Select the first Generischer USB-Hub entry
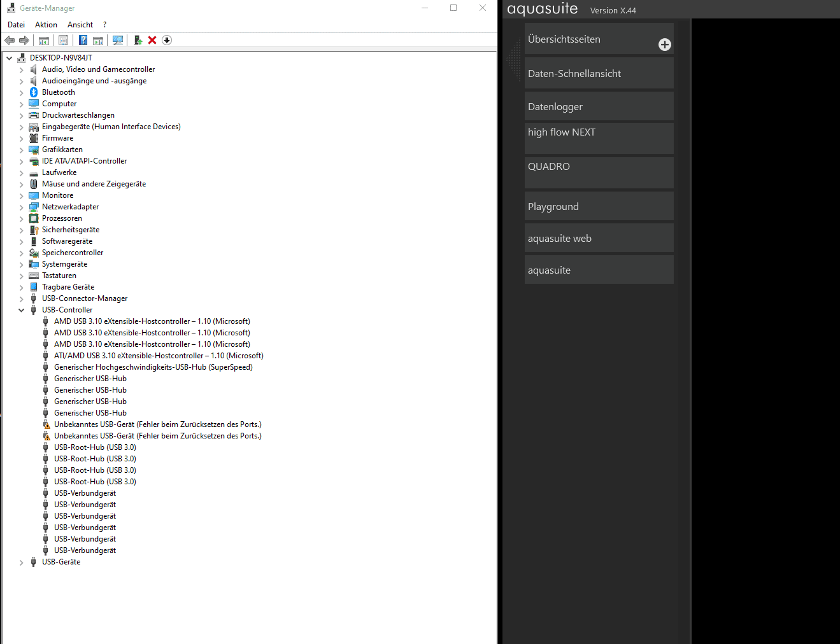 coord(90,379)
